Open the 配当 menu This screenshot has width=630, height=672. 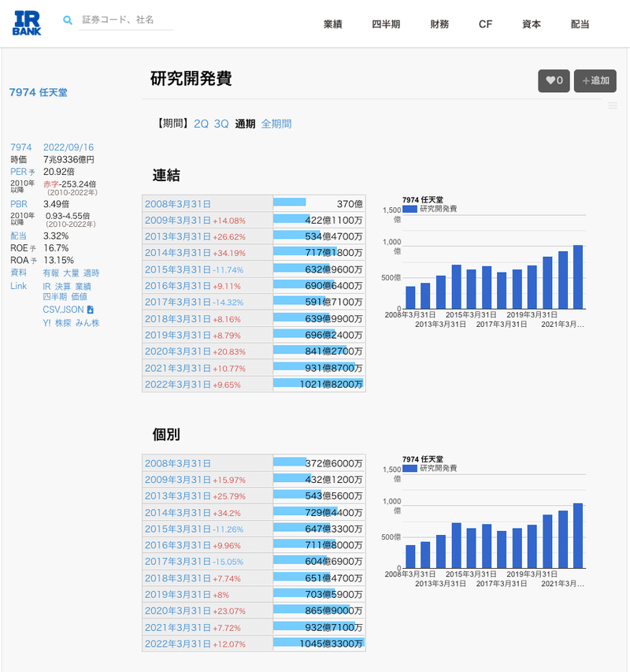coord(580,24)
